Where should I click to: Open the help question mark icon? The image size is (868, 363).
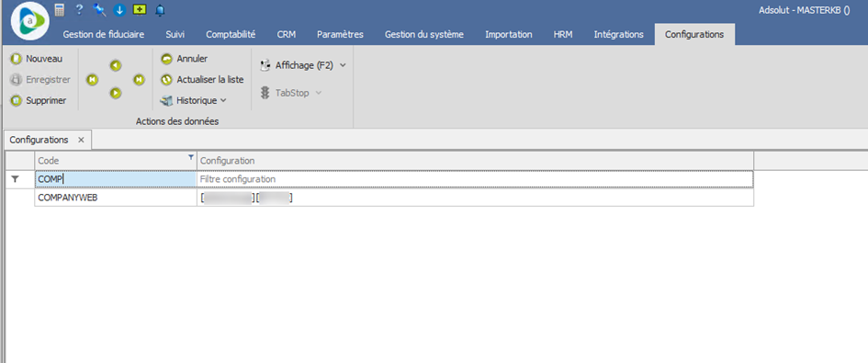tap(79, 9)
